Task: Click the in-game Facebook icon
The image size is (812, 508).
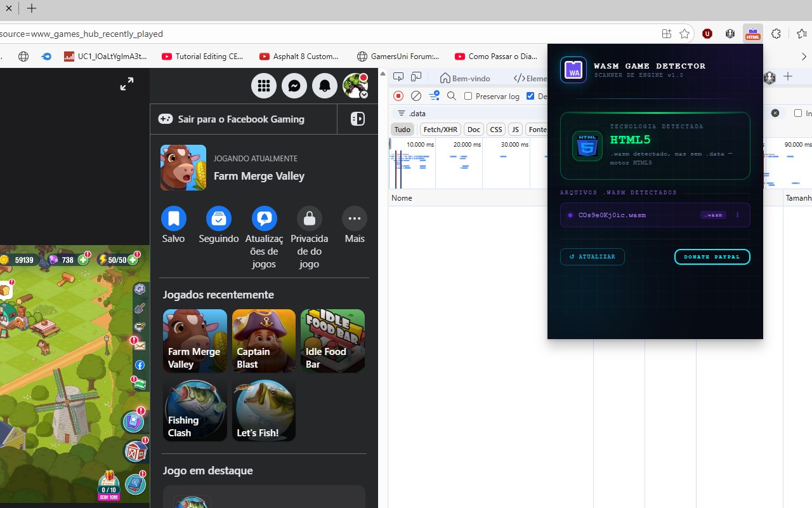Action: tap(140, 365)
